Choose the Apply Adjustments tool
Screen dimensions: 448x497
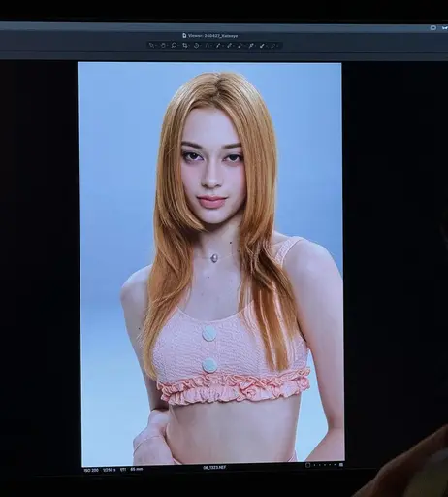click(x=262, y=46)
